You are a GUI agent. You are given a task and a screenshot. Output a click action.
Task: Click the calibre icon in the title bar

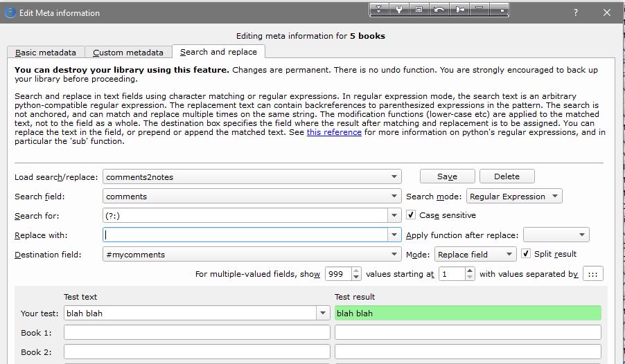pos(10,12)
